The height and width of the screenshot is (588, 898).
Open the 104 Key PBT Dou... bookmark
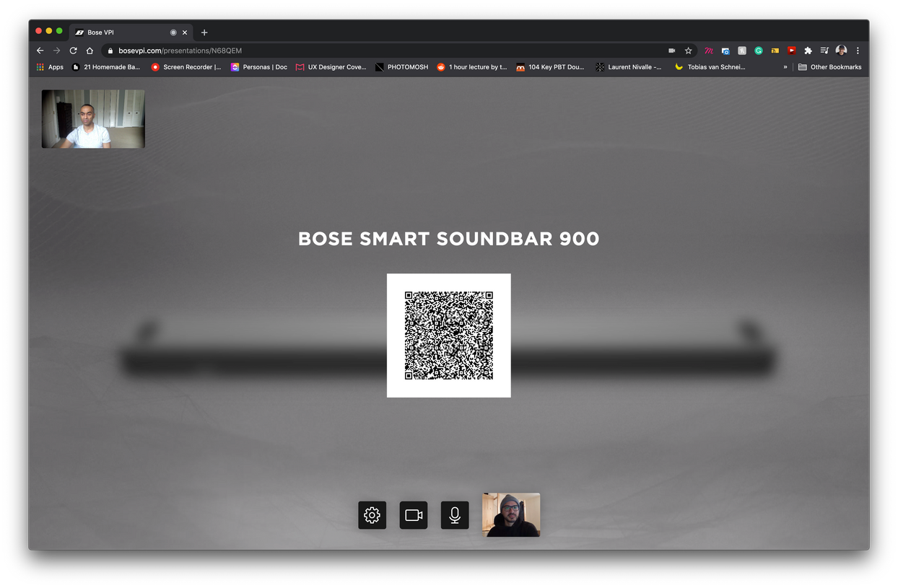(x=550, y=67)
